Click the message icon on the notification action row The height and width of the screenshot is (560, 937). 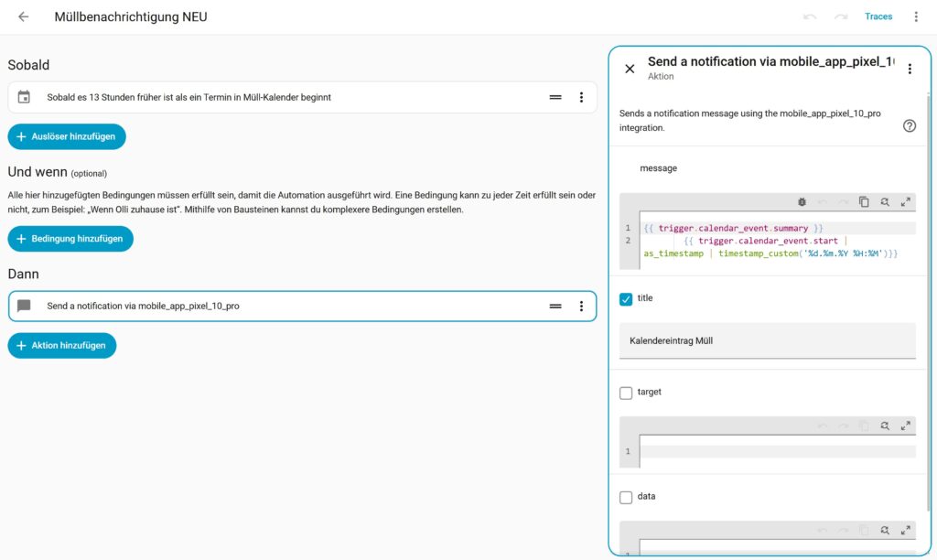click(x=24, y=306)
